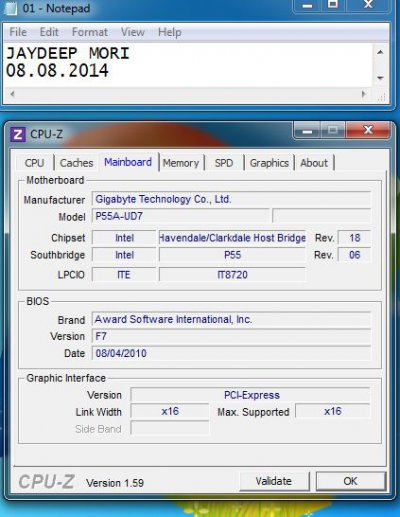The image size is (400, 517).
Task: Switch to the Graphics tab
Action: tap(269, 163)
